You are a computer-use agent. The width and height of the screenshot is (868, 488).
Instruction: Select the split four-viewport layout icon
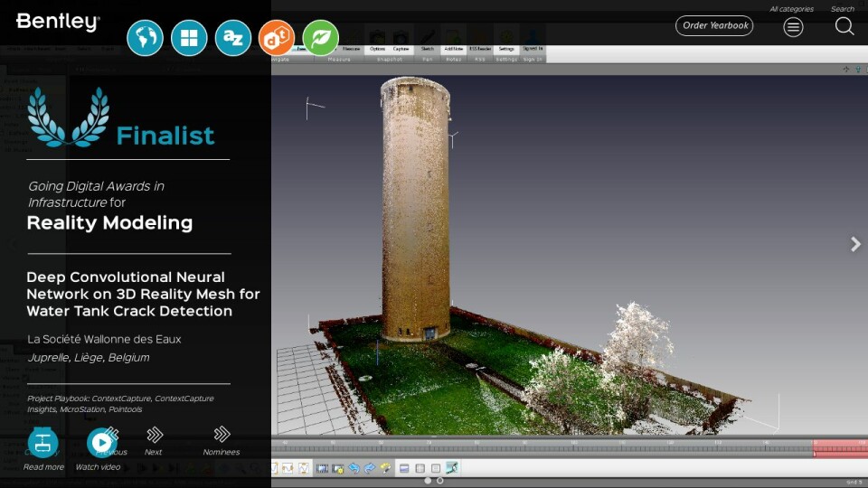420,468
